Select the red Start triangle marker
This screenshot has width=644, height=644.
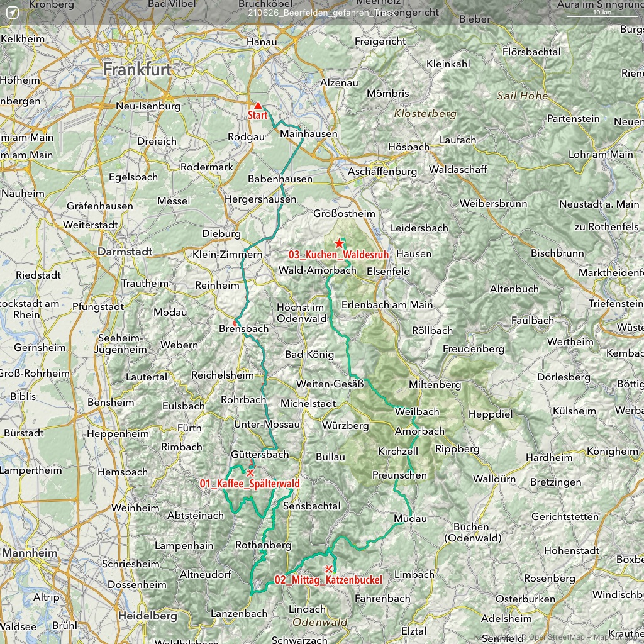point(257,105)
